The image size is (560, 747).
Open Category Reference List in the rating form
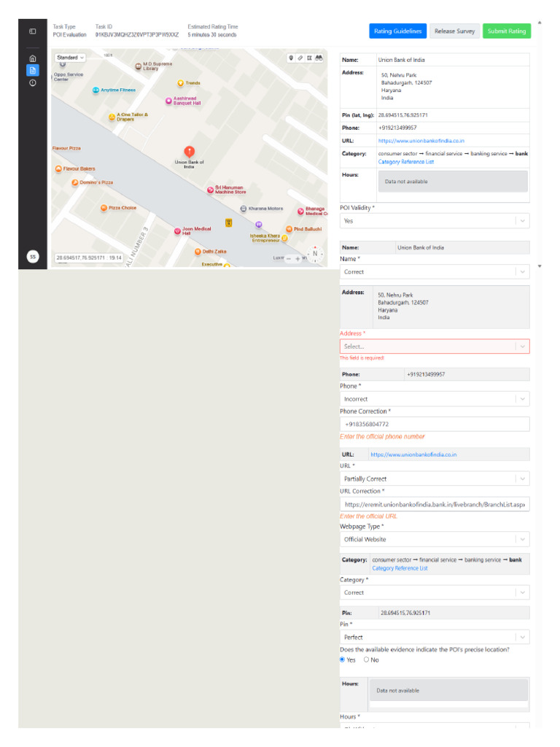[400, 568]
